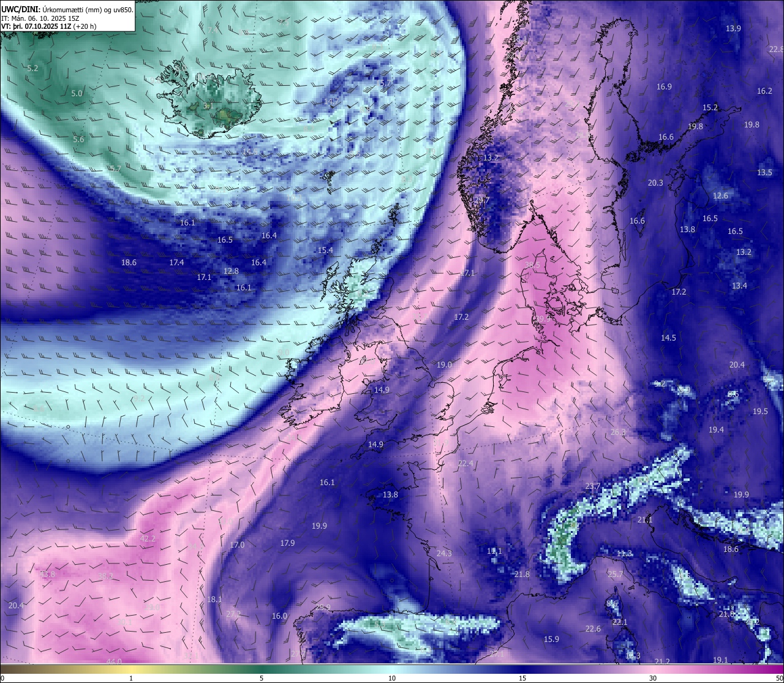Click the 24.3 value label
Screen dimensions: 784x683
444,553
